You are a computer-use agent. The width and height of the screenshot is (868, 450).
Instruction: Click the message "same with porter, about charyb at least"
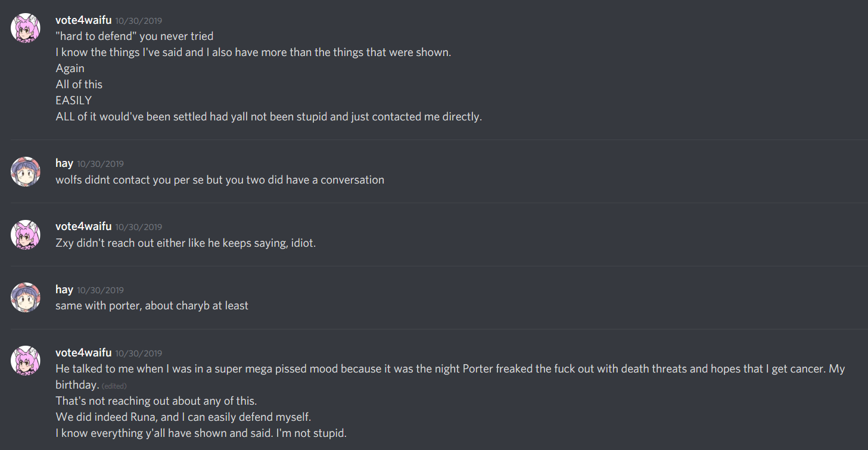tap(152, 306)
